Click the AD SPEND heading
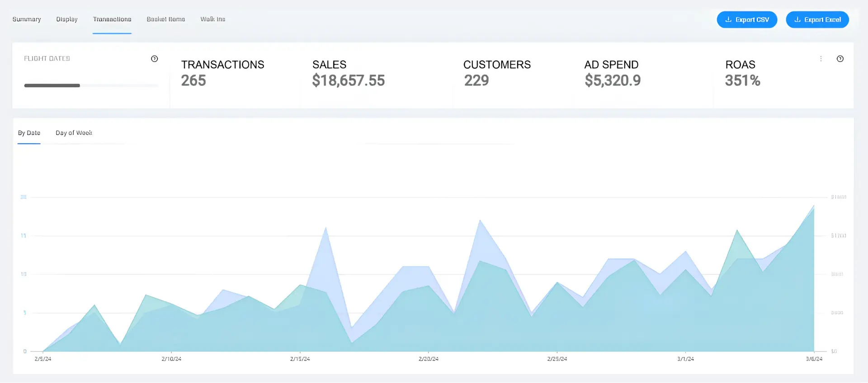 611,65
